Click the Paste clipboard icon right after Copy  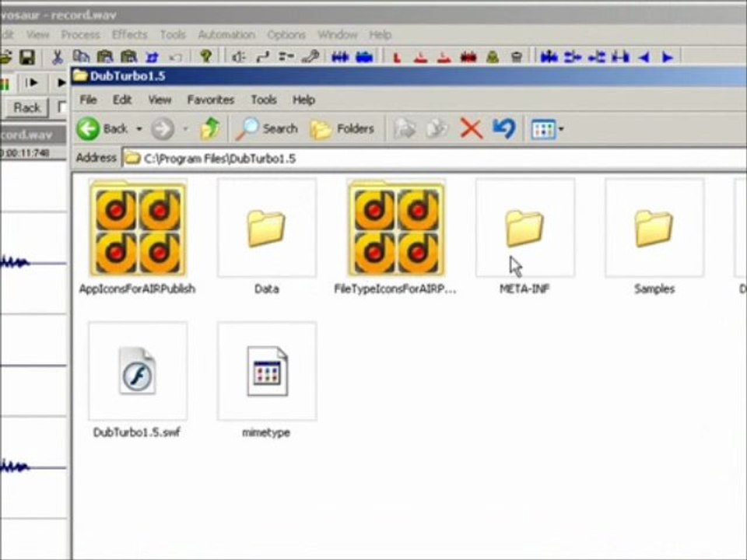[x=105, y=57]
